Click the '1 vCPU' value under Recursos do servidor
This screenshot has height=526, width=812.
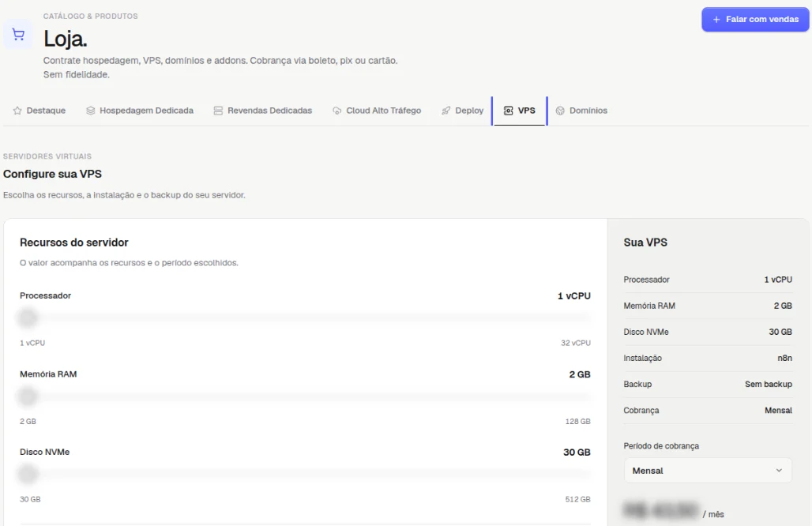(573, 295)
